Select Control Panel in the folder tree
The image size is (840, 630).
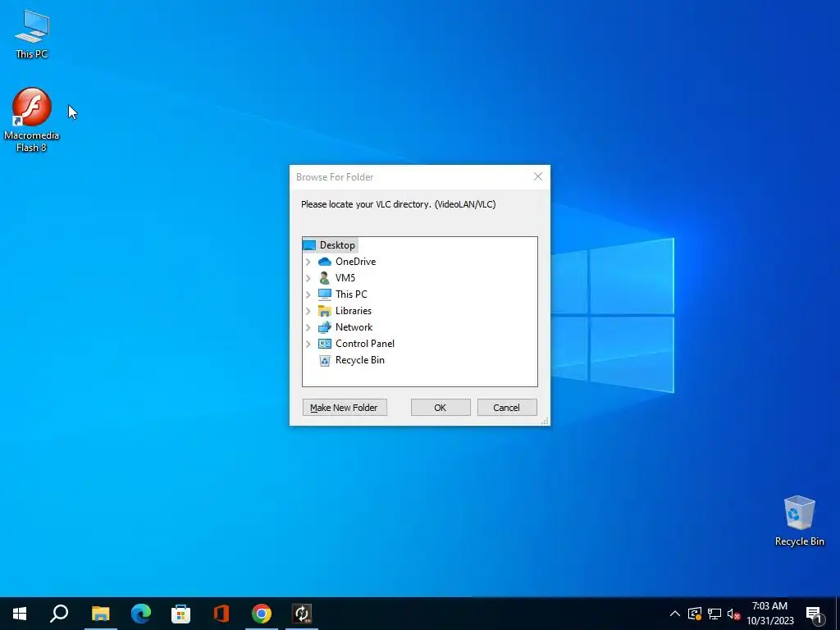tap(365, 344)
